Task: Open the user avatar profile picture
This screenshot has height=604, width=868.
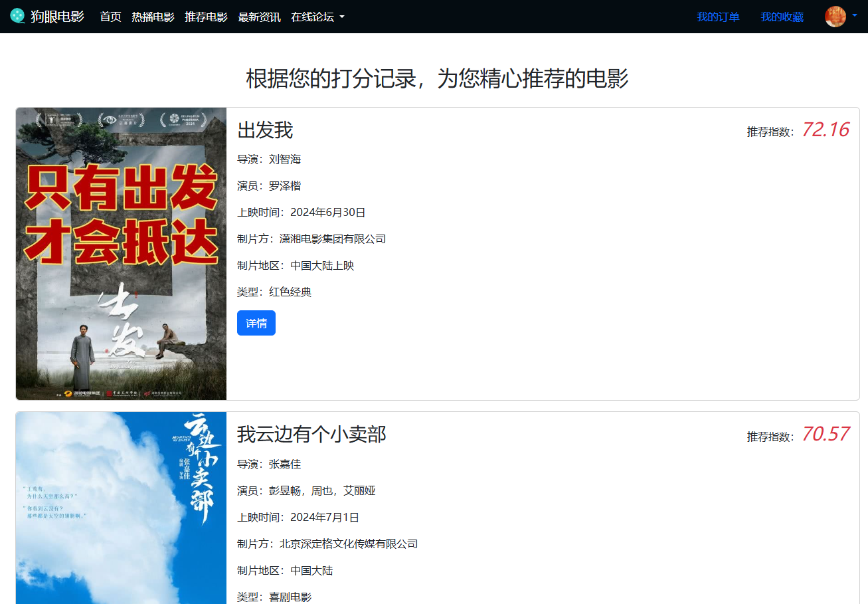Action: point(835,17)
